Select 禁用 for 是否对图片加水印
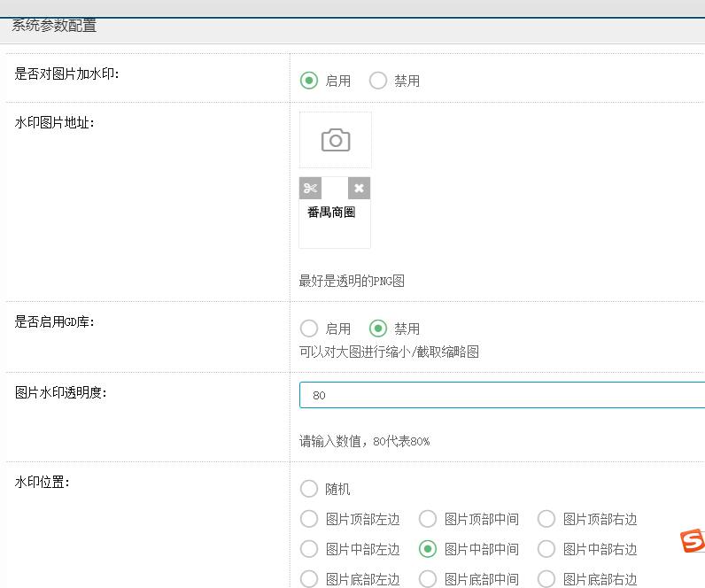 (378, 81)
